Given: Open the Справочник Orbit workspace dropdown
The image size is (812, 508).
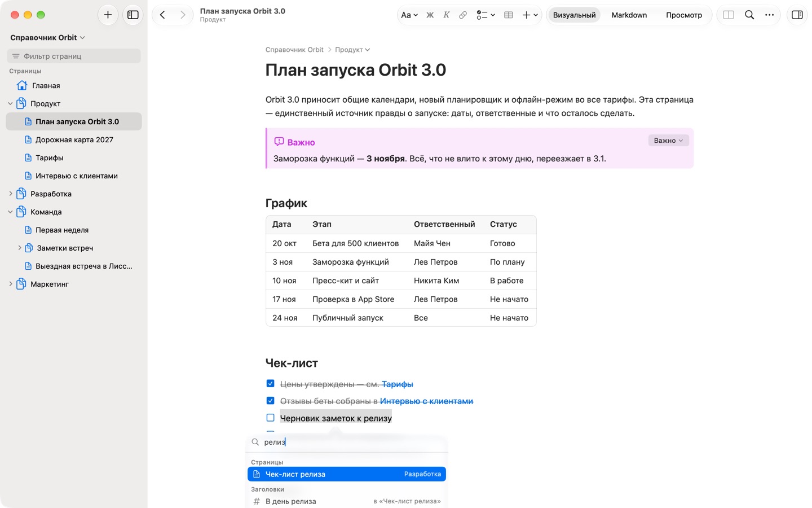Looking at the screenshot, I should point(47,38).
